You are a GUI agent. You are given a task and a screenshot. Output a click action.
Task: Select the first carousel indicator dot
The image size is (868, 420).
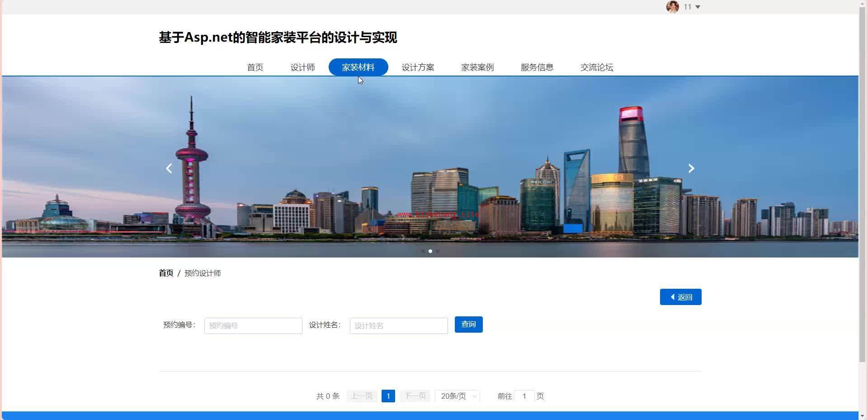click(x=423, y=251)
